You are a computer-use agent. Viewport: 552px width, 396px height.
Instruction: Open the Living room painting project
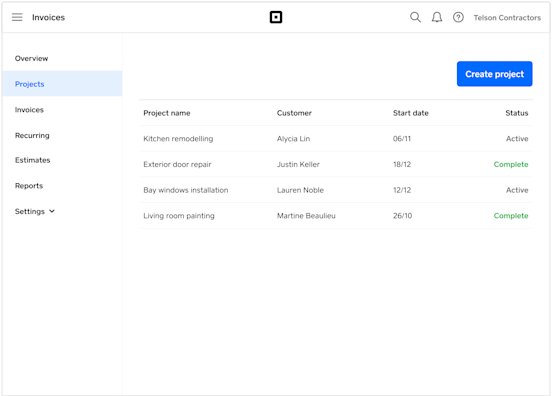click(x=179, y=216)
